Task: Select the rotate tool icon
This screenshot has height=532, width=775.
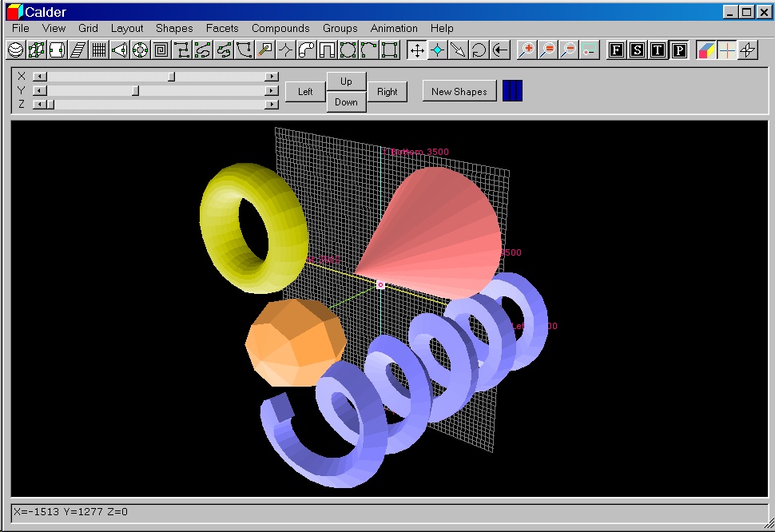Action: pyautogui.click(x=479, y=50)
